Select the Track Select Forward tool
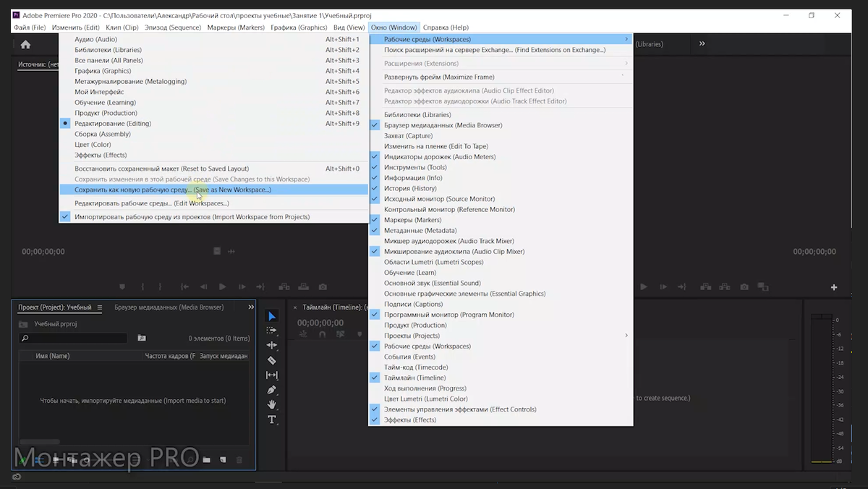Image resolution: width=868 pixels, height=489 pixels. [x=272, y=331]
